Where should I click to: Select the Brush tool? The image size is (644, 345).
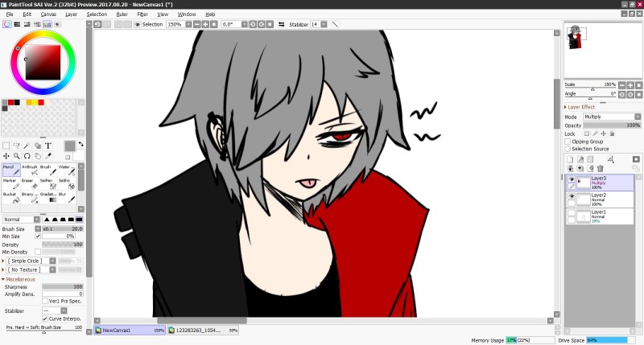[48, 170]
